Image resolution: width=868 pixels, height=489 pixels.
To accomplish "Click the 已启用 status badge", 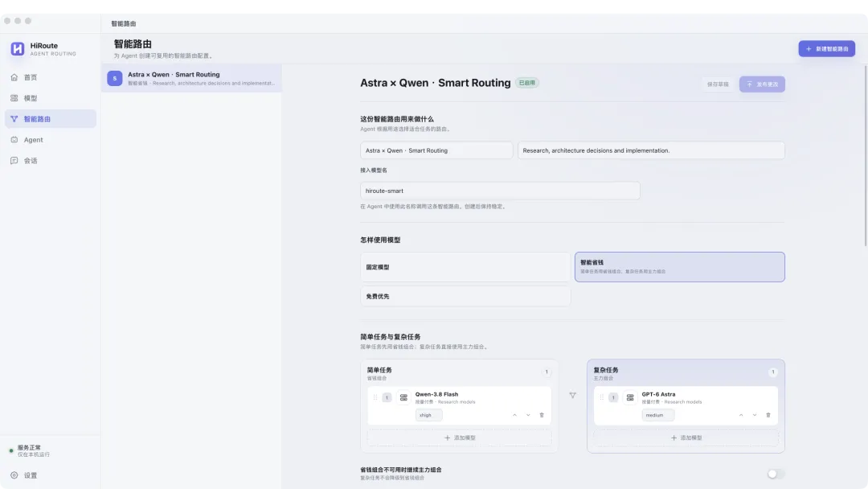I will (527, 83).
